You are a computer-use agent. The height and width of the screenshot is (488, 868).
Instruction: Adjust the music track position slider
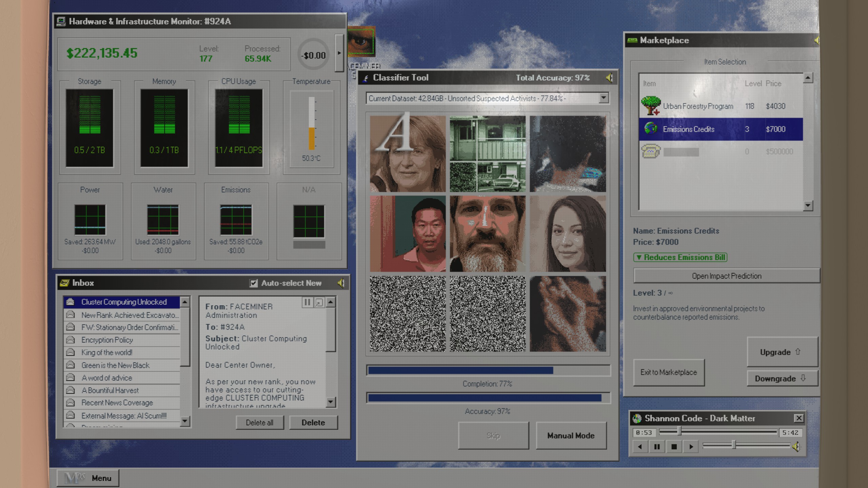(679, 431)
